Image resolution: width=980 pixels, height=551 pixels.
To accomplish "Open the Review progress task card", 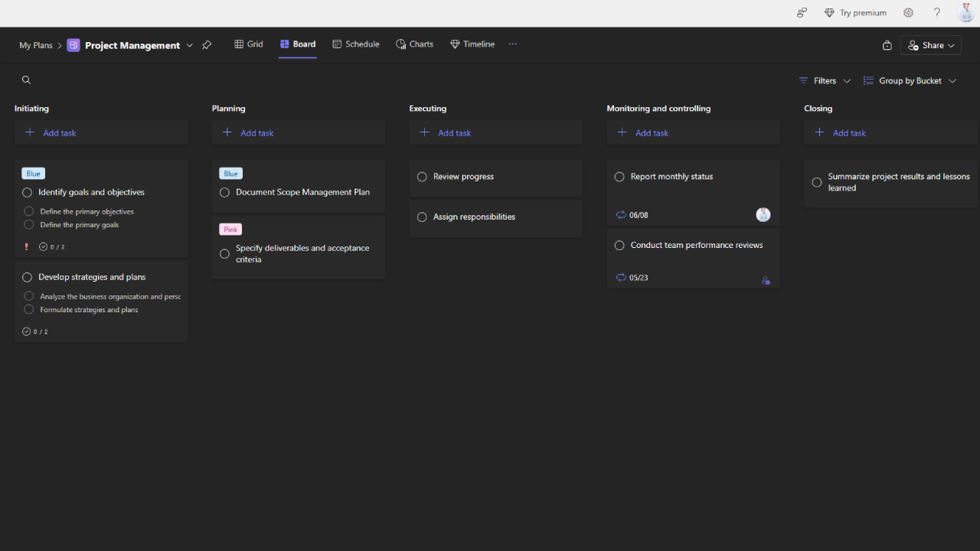I will pos(496,178).
